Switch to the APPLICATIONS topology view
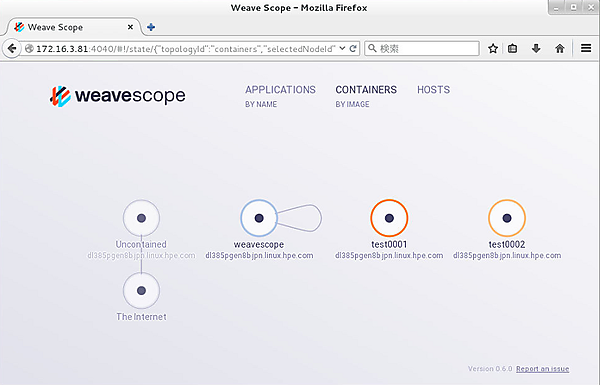Screen dimensions: 600x385 tap(280, 90)
